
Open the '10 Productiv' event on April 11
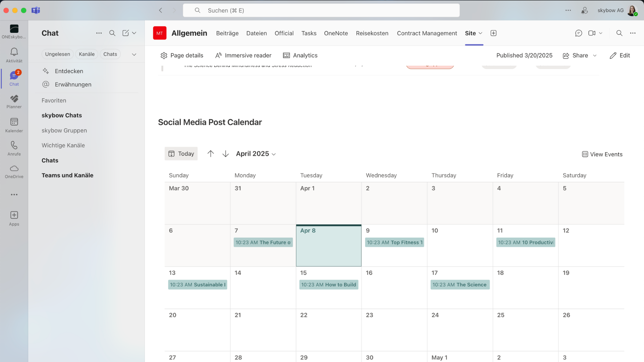click(x=526, y=242)
